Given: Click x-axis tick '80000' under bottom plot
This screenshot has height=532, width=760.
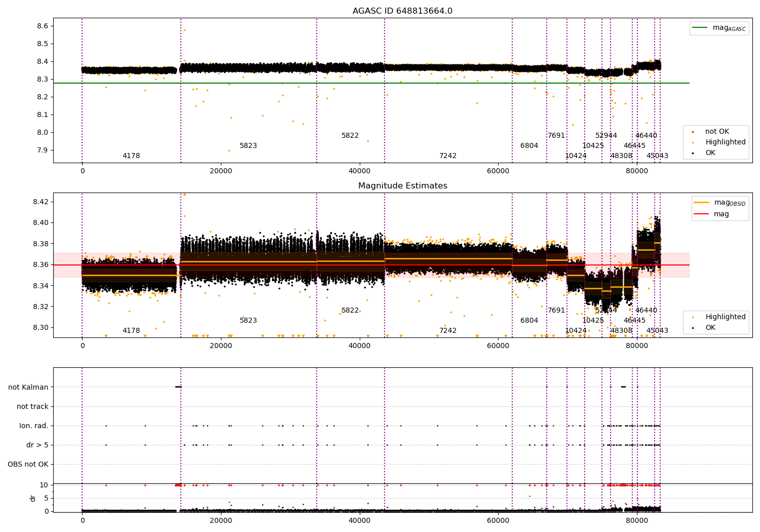Looking at the screenshot, I should 637,521.
